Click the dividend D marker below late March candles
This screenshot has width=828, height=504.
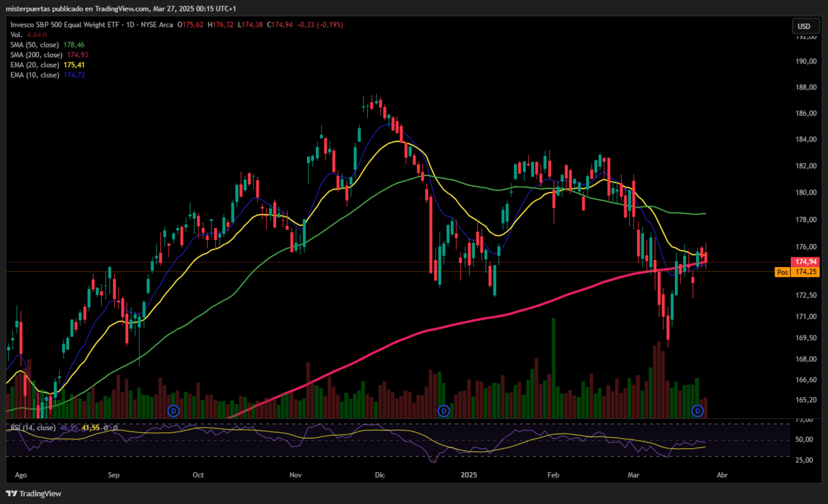point(698,410)
